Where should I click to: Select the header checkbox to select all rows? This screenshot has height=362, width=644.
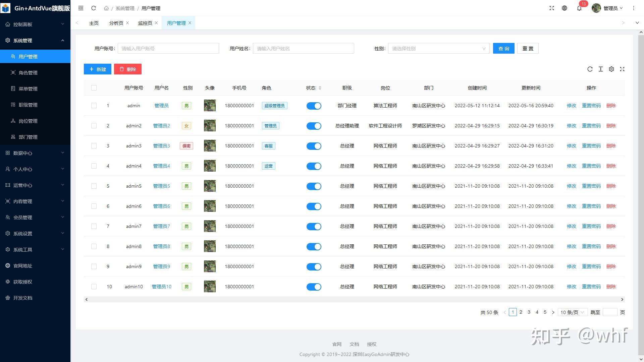94,87
